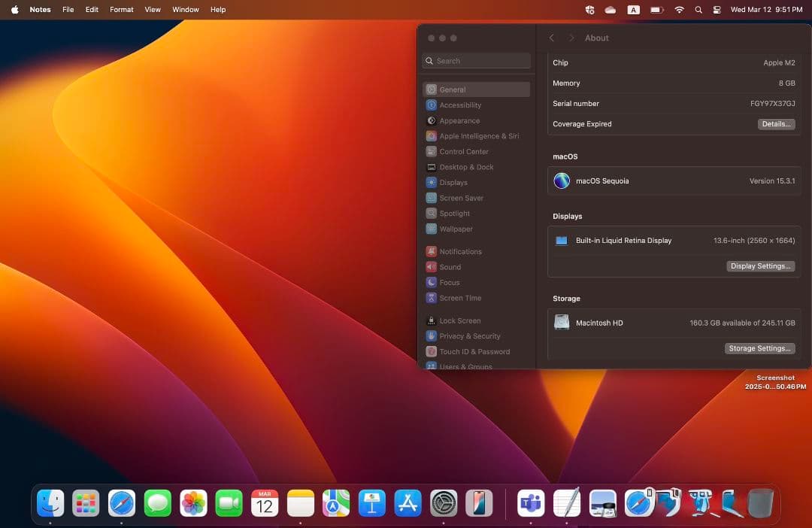The image size is (812, 528).
Task: Open Control Center in menu bar
Action: [717, 9]
